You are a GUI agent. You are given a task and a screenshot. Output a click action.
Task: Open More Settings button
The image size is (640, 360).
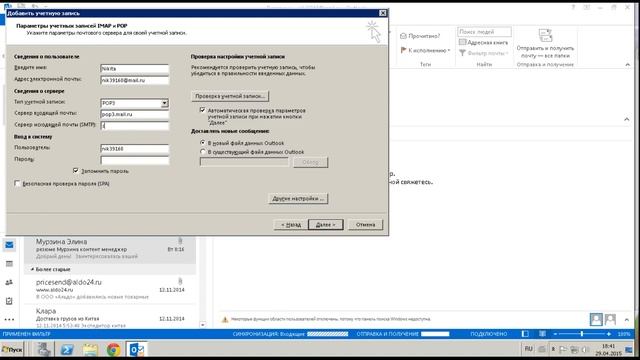point(298,198)
